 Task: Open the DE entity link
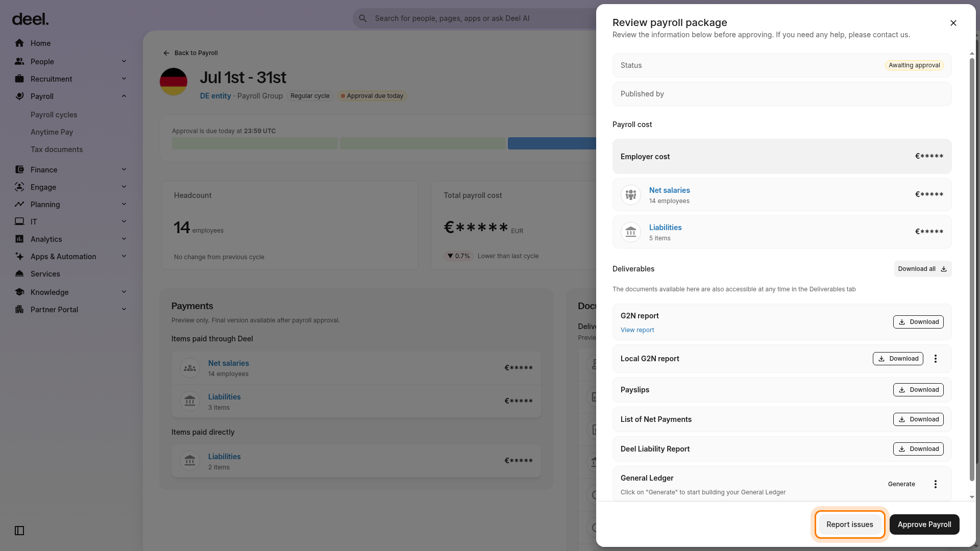click(215, 96)
